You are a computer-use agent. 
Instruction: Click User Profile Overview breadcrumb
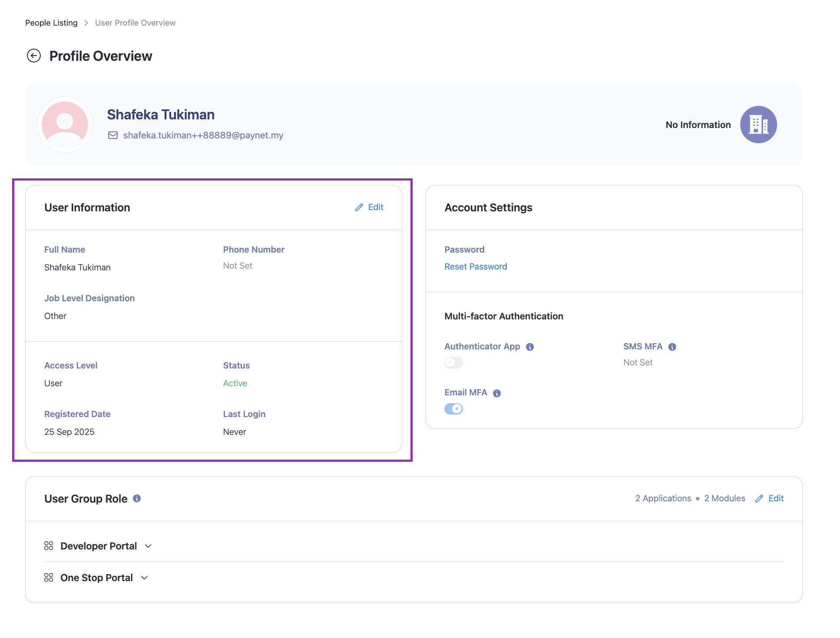click(x=135, y=23)
